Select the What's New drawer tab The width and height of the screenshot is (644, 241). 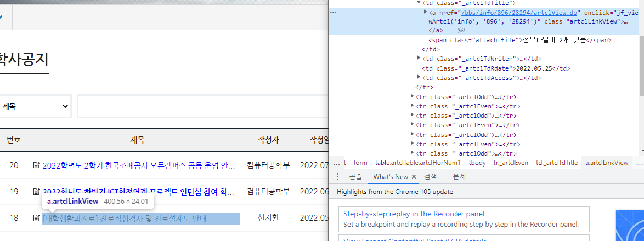[x=391, y=177]
